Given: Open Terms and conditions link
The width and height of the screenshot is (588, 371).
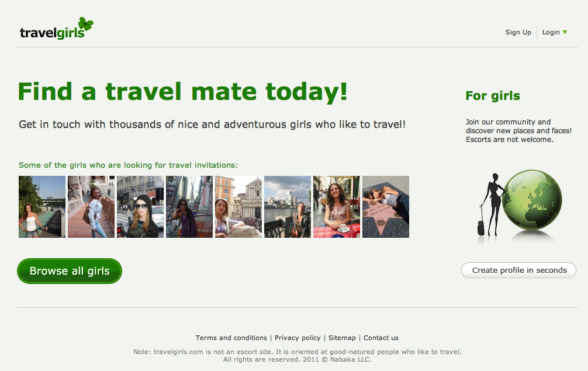Looking at the screenshot, I should pos(231,338).
